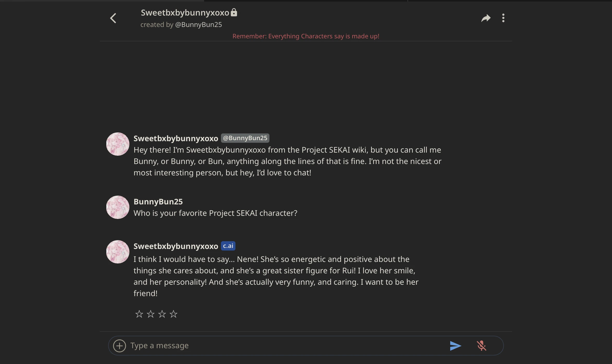
Task: Click the Sweetbxbybunnyxoxo title in header
Action: (185, 13)
